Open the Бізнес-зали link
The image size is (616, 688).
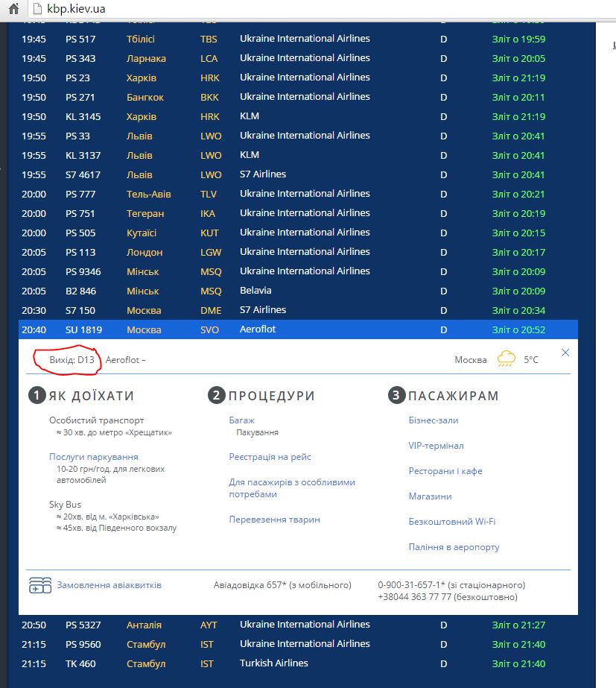pyautogui.click(x=434, y=420)
